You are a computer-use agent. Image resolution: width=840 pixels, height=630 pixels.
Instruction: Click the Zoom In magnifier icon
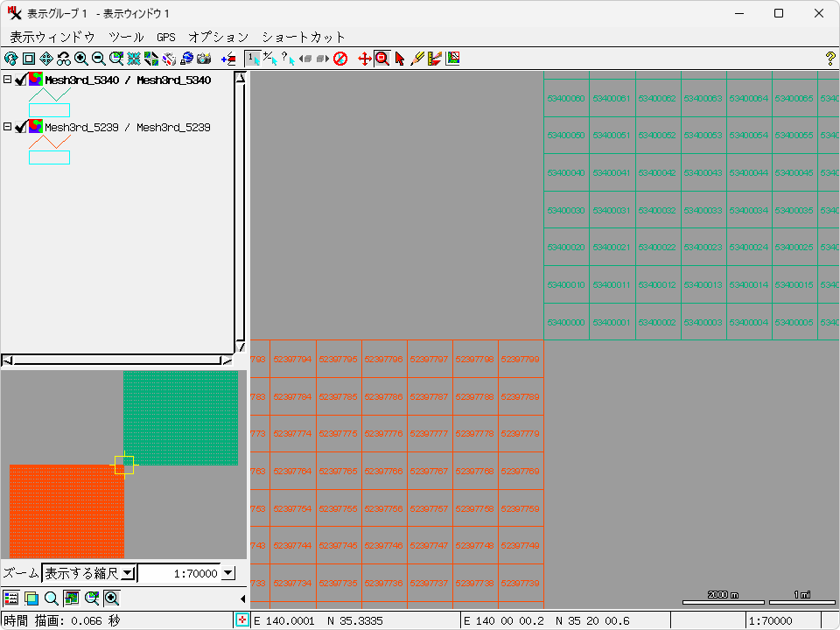click(x=81, y=59)
